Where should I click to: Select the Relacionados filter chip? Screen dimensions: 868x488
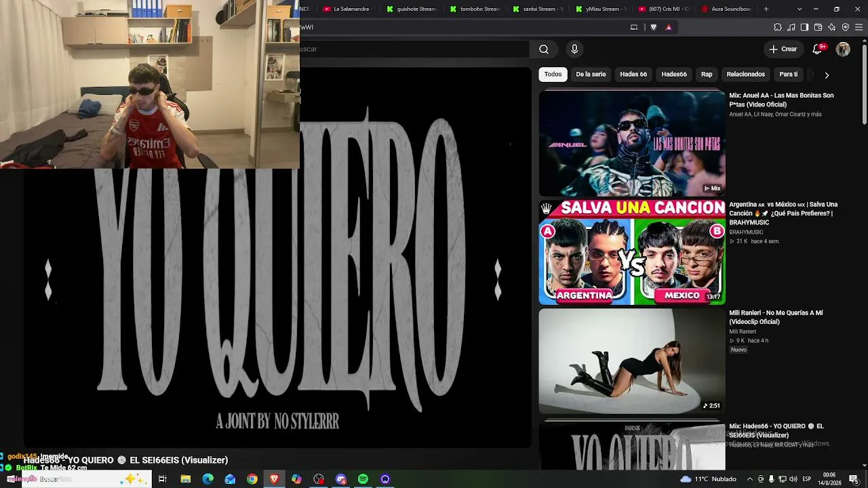[x=745, y=75]
